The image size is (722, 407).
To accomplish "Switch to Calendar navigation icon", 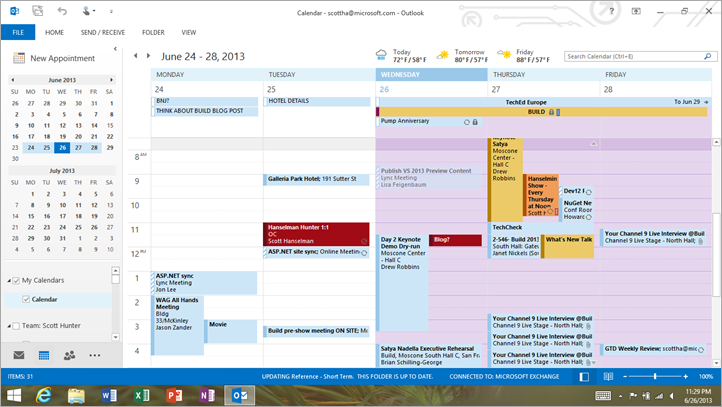I will click(44, 355).
